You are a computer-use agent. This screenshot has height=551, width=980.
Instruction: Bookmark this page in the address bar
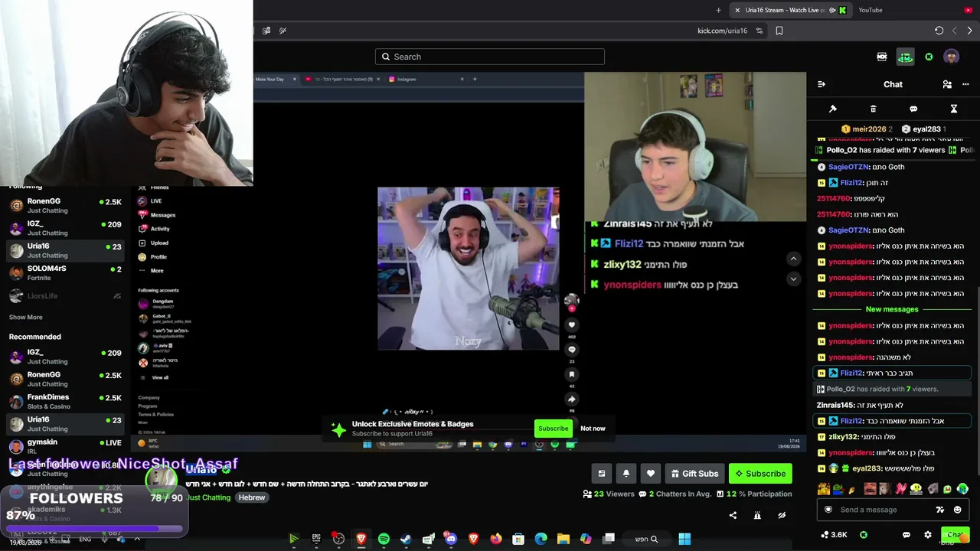tap(779, 31)
